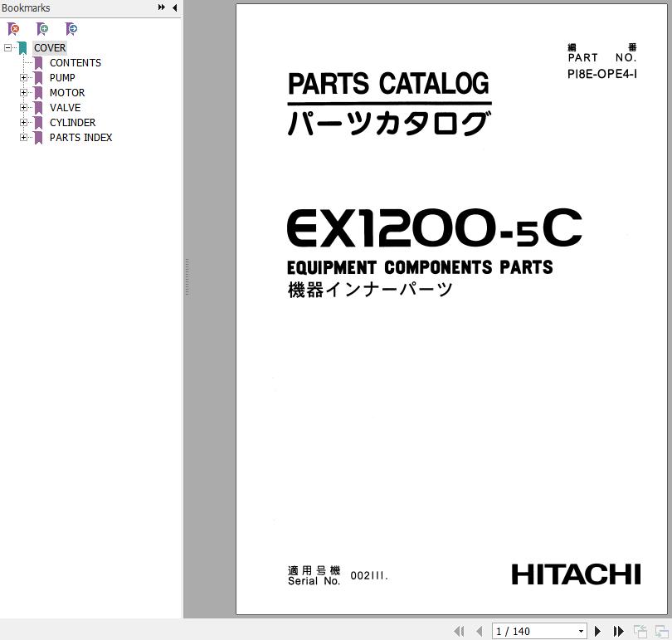Image resolution: width=672 pixels, height=640 pixels.
Task: Collapse the Bookmarks panel arrow
Action: point(174,7)
